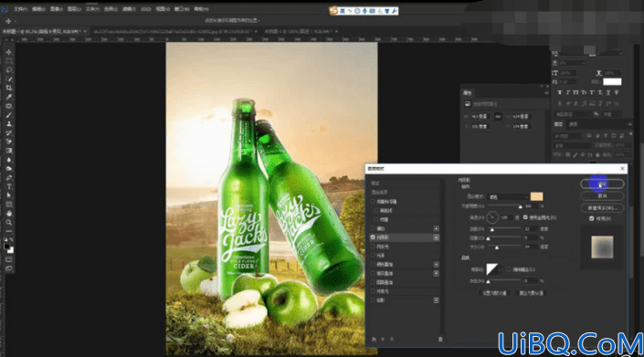Toggle Quick Mask mode icon

tap(8, 259)
